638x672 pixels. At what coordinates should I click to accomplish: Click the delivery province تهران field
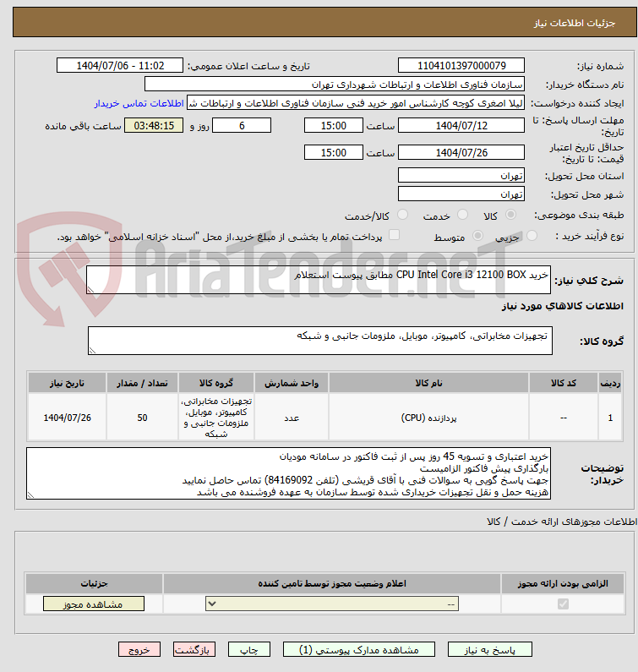(461, 176)
